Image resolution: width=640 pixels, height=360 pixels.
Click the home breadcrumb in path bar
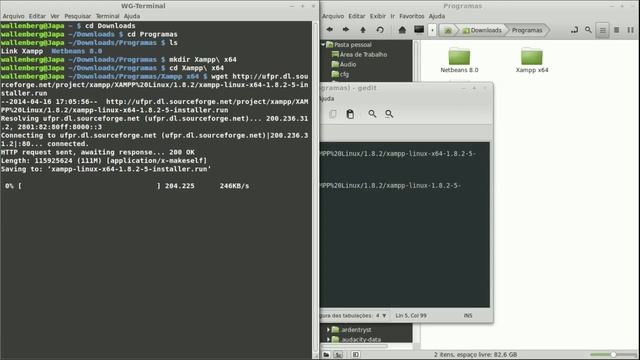(x=448, y=30)
